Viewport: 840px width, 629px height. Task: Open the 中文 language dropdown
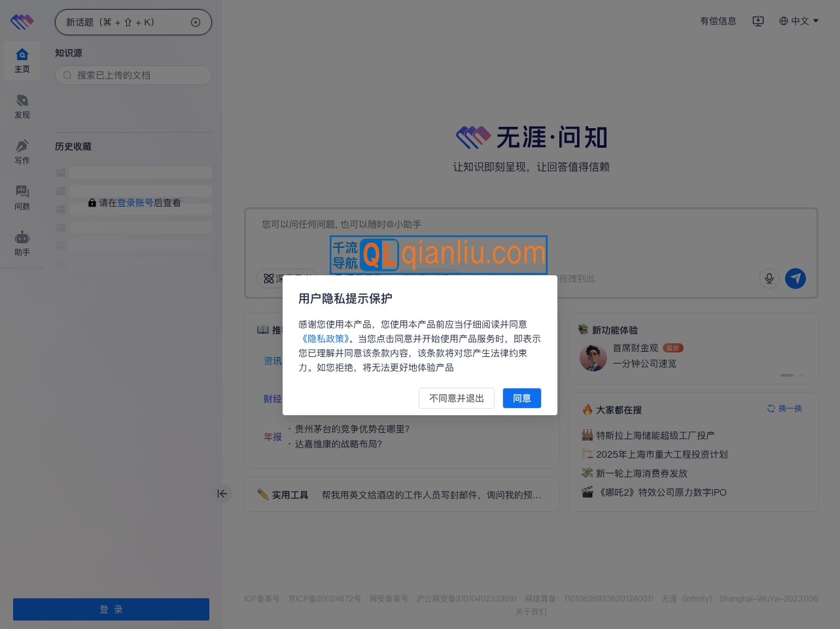tap(799, 21)
